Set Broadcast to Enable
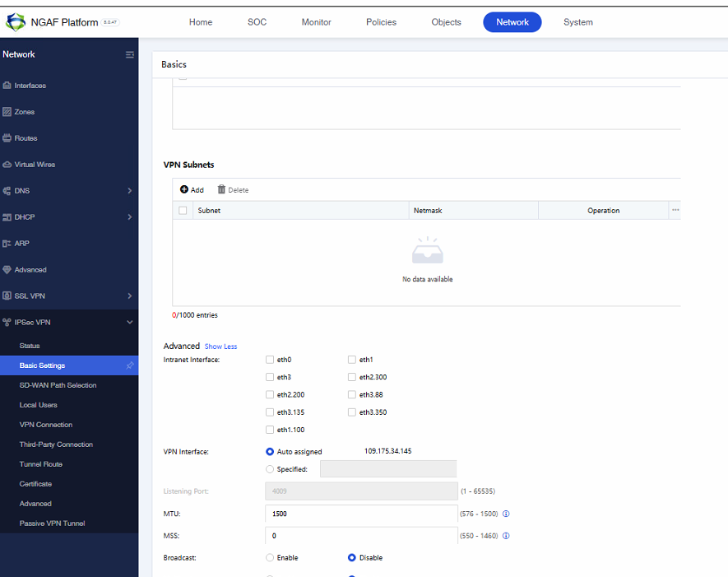 coord(270,558)
